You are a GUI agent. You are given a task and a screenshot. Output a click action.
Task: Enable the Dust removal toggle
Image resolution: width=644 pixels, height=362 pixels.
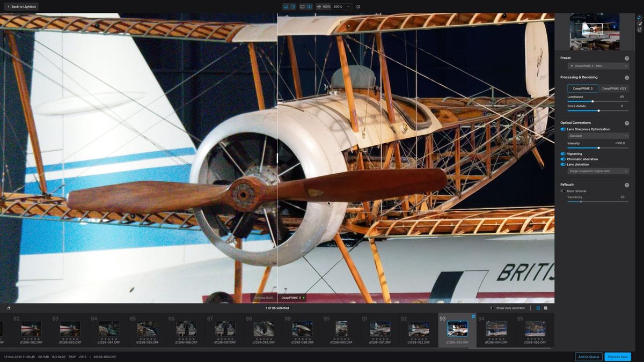[x=563, y=191]
